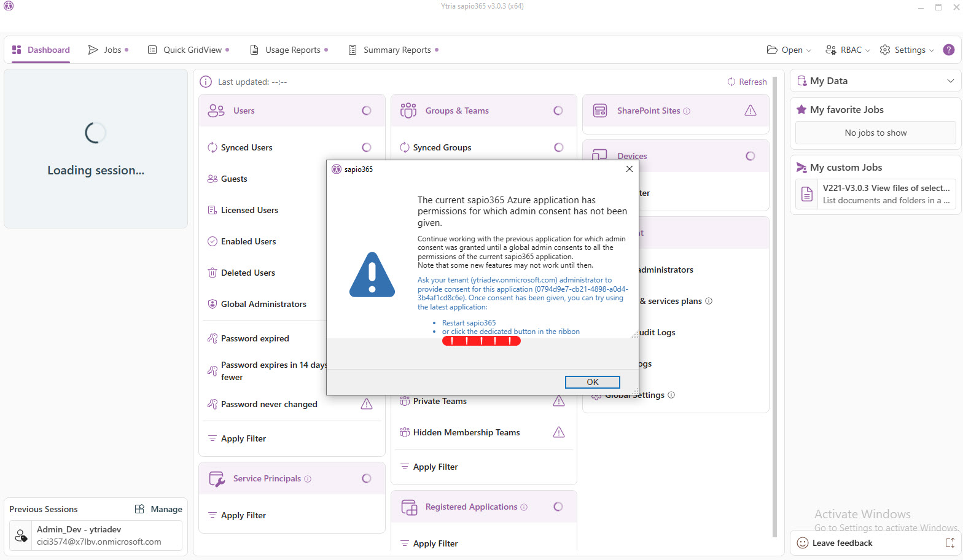The width and height of the screenshot is (963, 560).
Task: Expand the Open dropdown in the toolbar
Action: pyautogui.click(x=789, y=50)
